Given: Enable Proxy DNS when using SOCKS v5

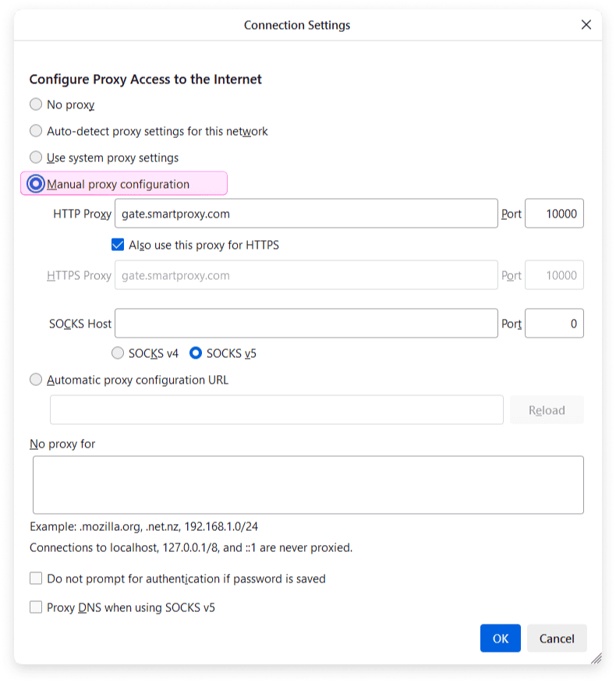Looking at the screenshot, I should (36, 607).
